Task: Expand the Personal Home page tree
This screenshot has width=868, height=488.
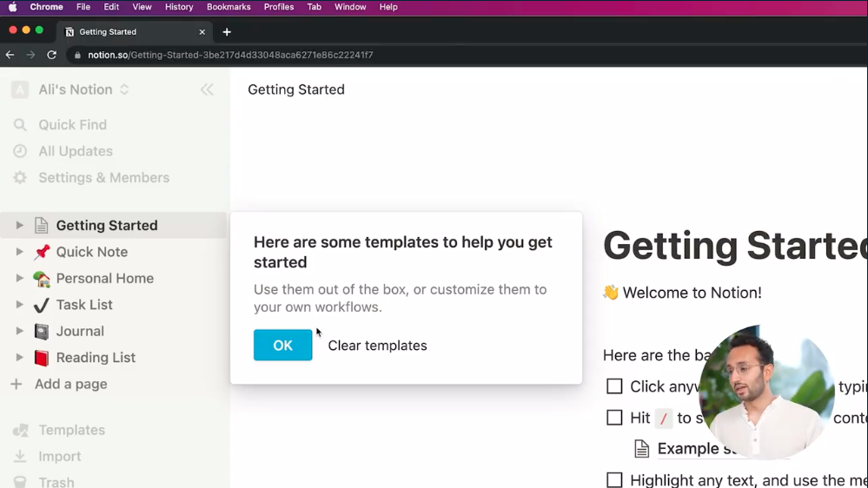Action: (x=19, y=279)
